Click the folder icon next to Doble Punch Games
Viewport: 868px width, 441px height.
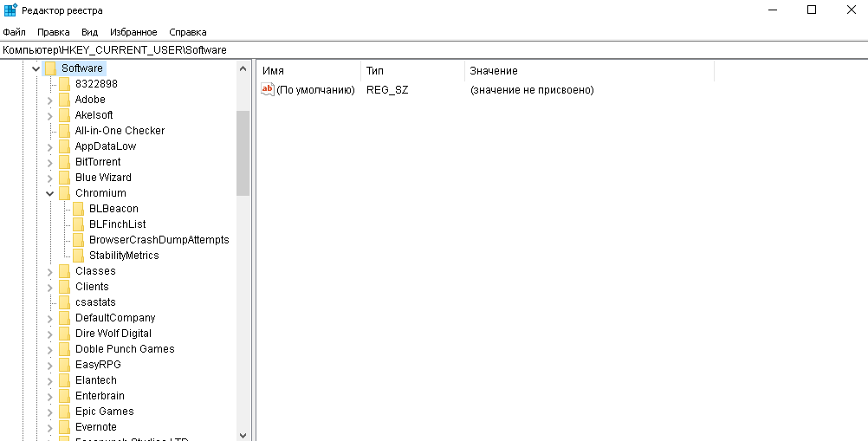pos(65,349)
